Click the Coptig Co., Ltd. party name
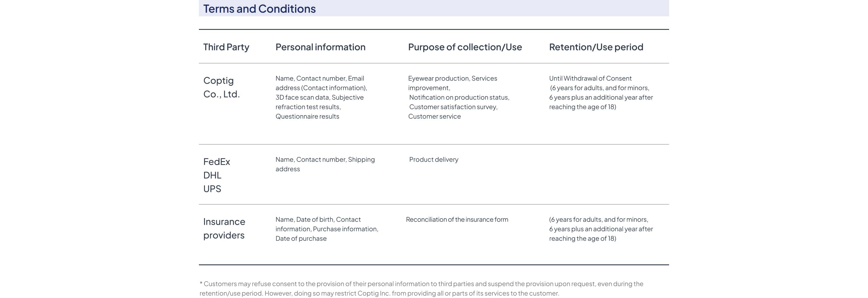 click(222, 87)
